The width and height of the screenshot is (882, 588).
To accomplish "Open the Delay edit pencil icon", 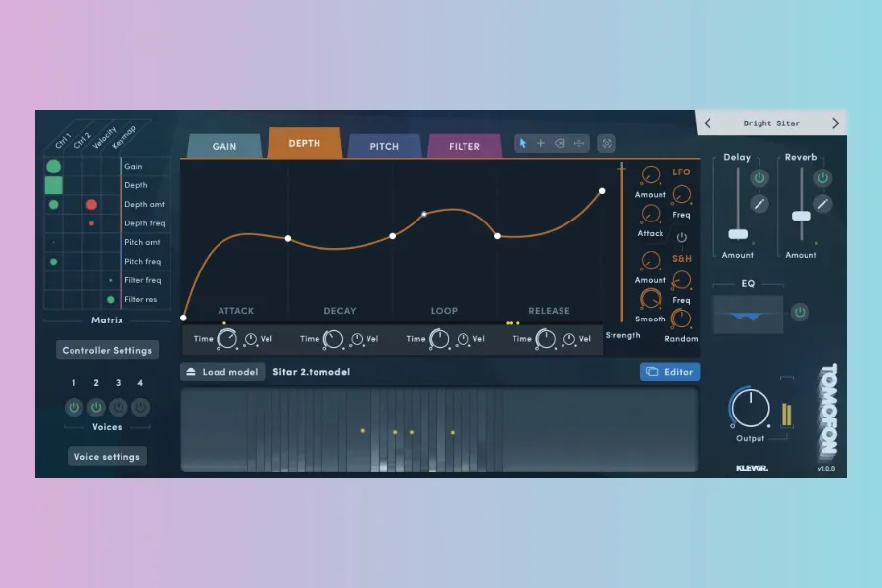I will [x=759, y=204].
